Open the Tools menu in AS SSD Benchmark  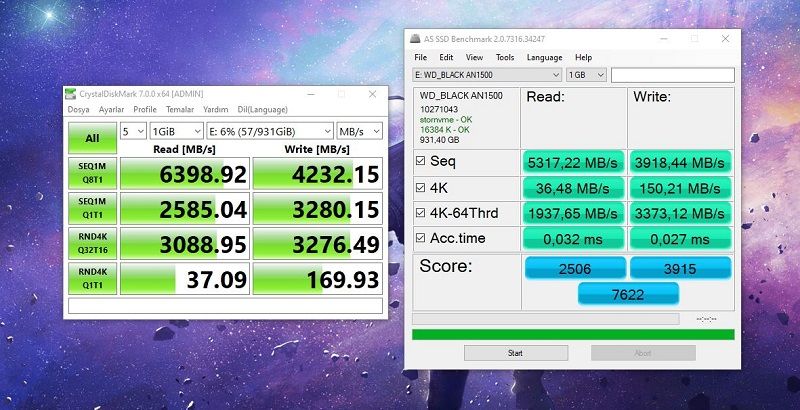505,58
